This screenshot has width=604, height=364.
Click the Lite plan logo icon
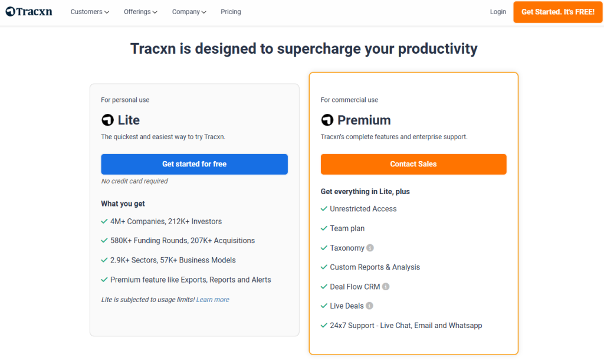pyautogui.click(x=107, y=120)
